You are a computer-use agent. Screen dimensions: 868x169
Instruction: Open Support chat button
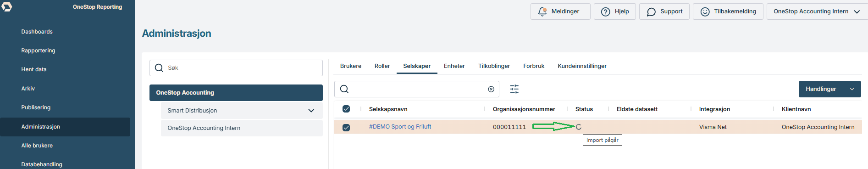(664, 11)
